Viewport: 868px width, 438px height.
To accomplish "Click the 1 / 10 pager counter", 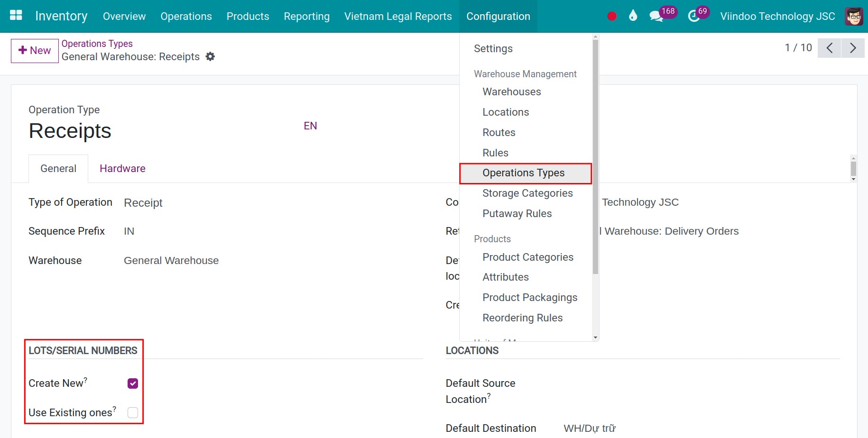I will (798, 48).
